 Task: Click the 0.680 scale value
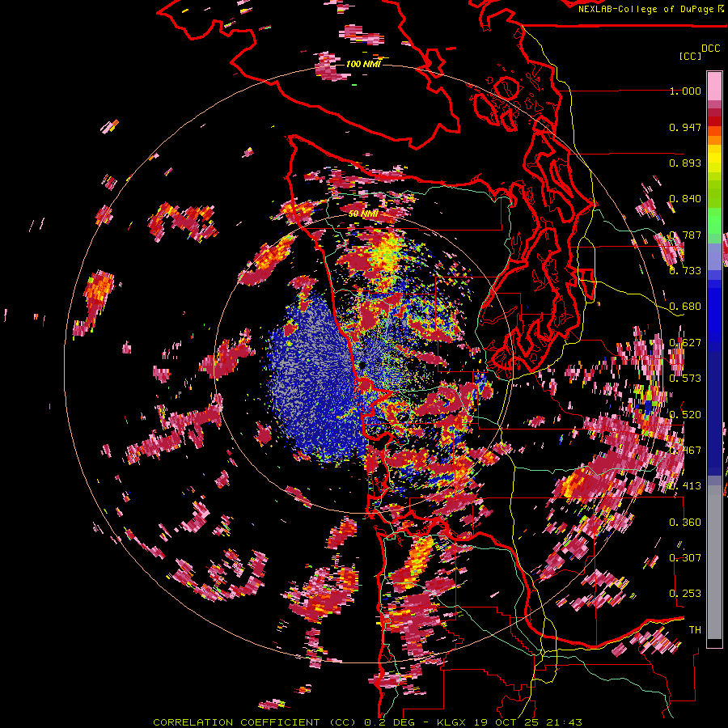click(685, 307)
